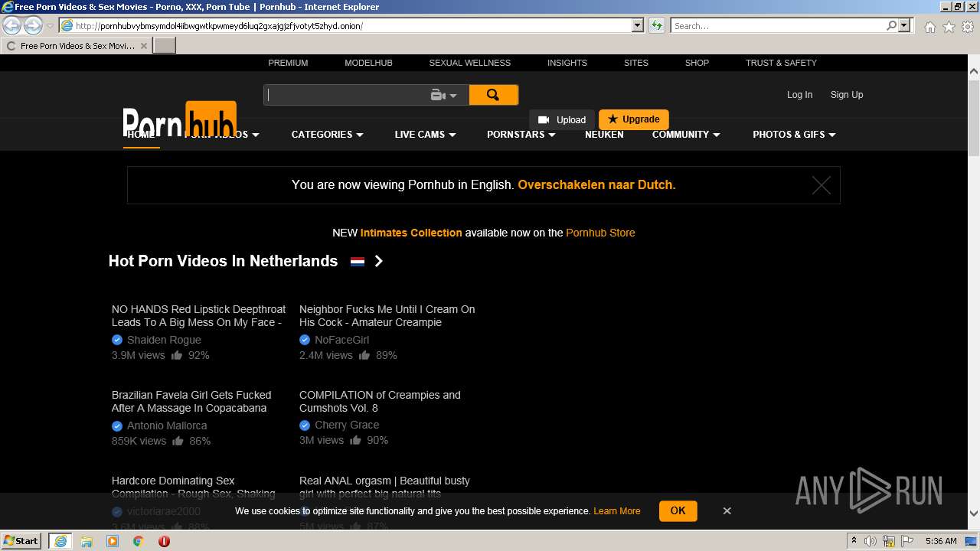This screenshot has height=551, width=980.
Task: Click the Netherlands flag icon
Action: (x=358, y=261)
